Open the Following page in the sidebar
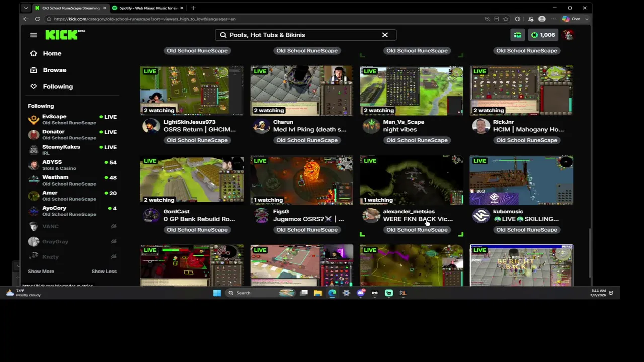644x362 pixels. click(x=58, y=86)
